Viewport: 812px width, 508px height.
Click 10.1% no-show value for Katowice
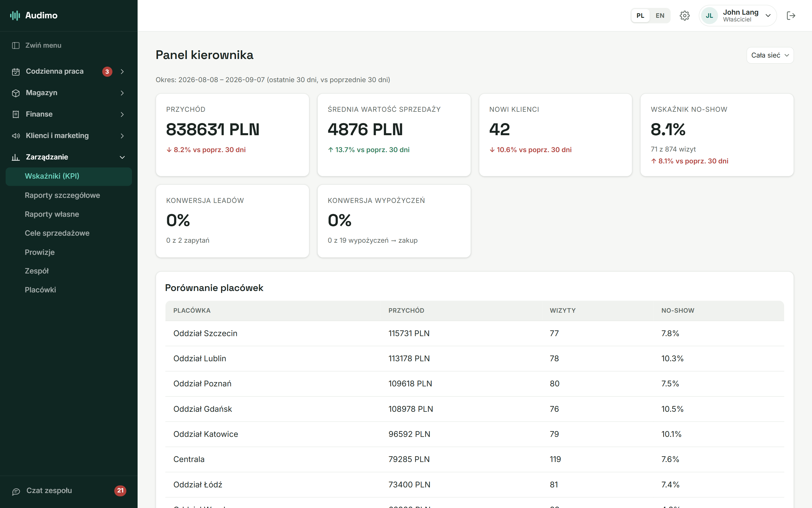(x=671, y=434)
